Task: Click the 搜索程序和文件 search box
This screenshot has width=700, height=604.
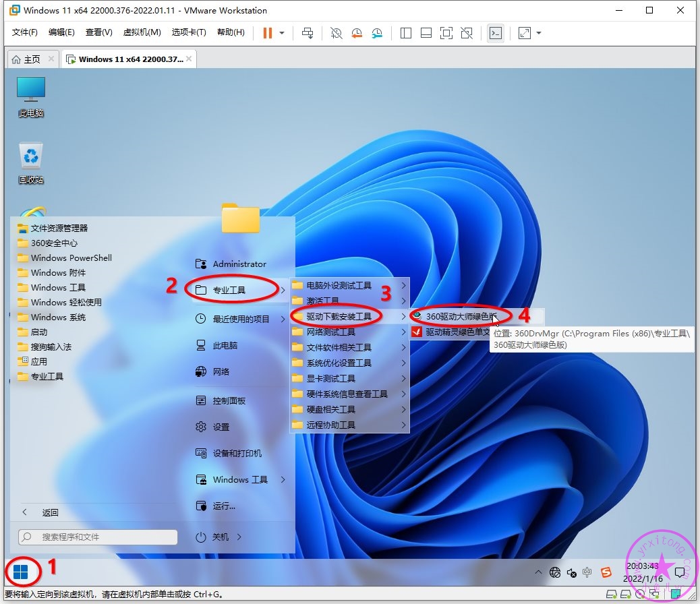Action: [98, 537]
